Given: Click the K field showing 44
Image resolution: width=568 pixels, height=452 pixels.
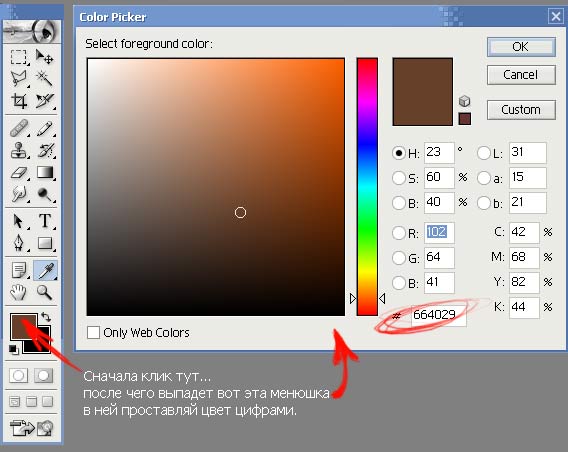Looking at the screenshot, I should (524, 307).
